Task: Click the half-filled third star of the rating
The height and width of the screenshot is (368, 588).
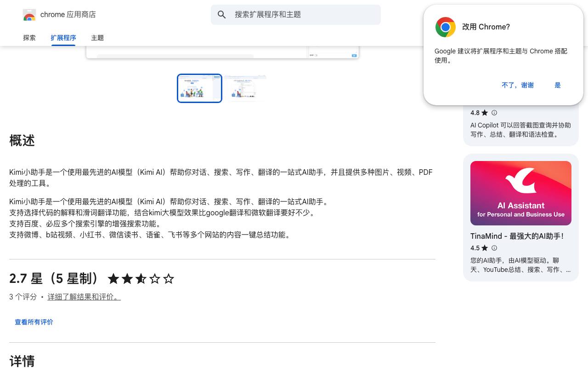Action: pyautogui.click(x=141, y=279)
